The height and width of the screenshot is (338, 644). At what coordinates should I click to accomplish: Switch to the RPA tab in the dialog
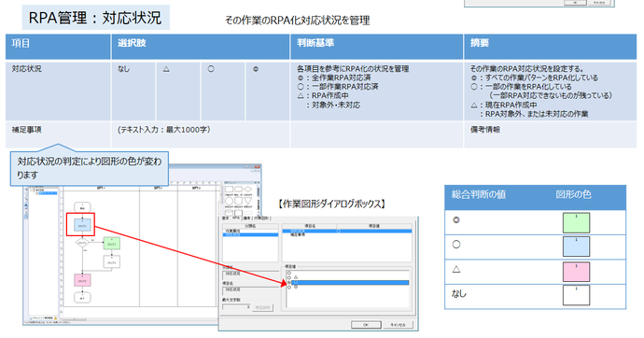point(236,218)
